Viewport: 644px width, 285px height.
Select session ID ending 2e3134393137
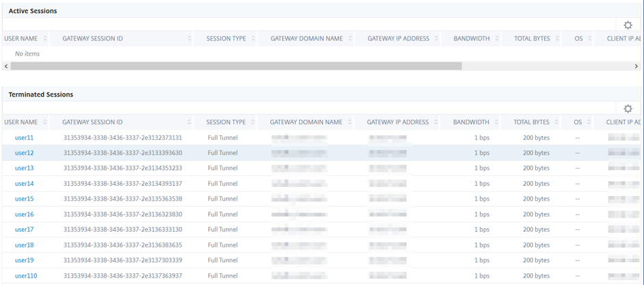[x=123, y=184]
